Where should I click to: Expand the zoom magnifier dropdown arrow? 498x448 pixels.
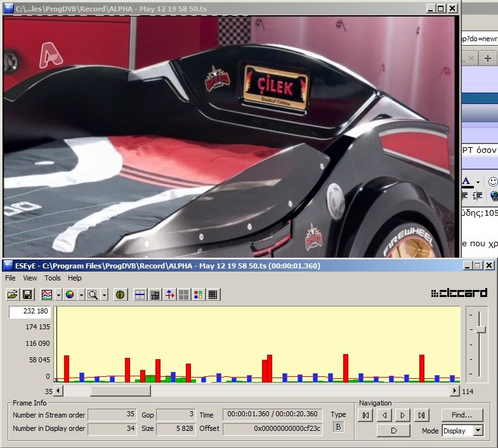coord(105,295)
